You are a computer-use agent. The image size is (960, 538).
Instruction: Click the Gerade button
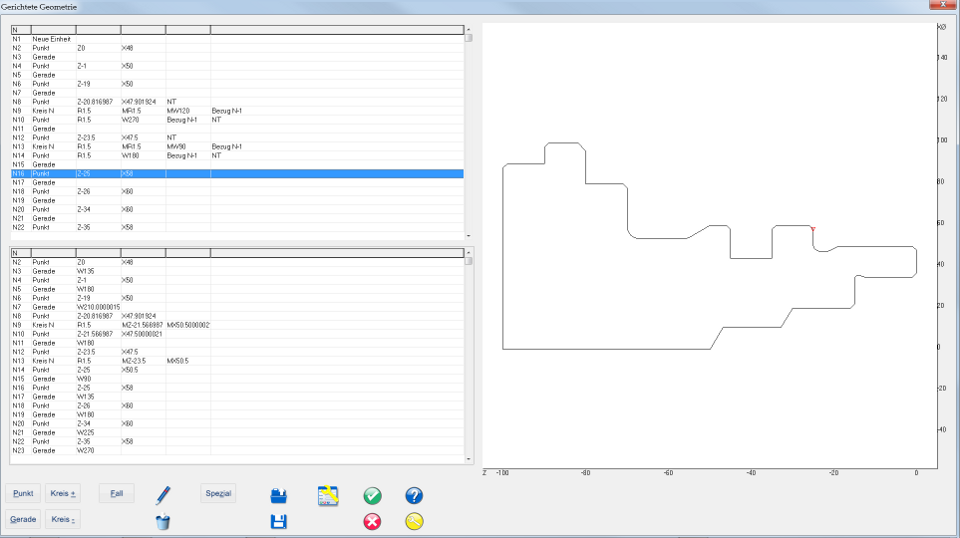click(x=23, y=519)
